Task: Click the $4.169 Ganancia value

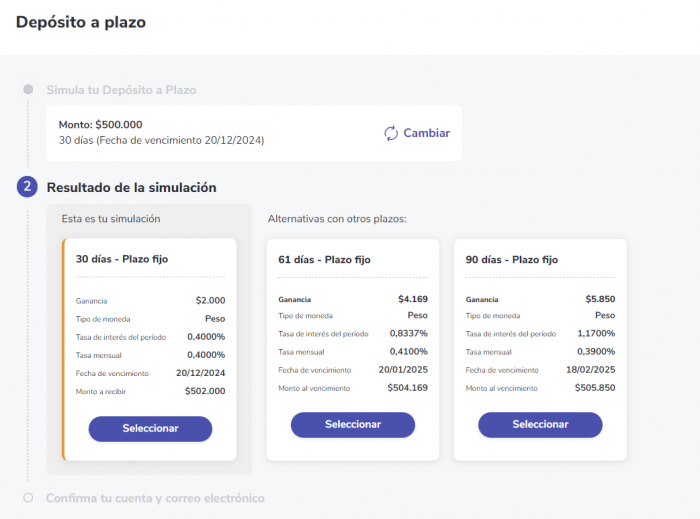Action: coord(413,299)
